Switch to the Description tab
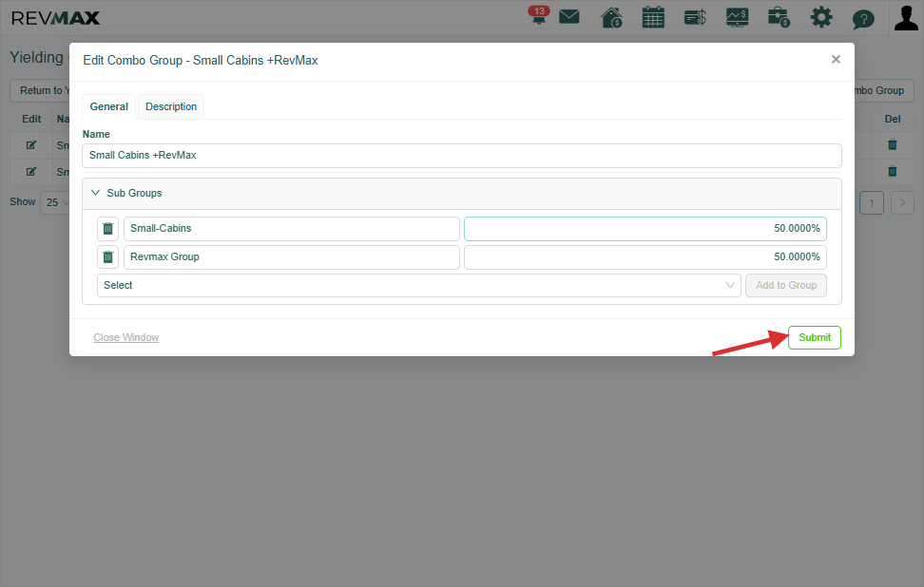Screen dimensions: 924x587 click(x=171, y=106)
